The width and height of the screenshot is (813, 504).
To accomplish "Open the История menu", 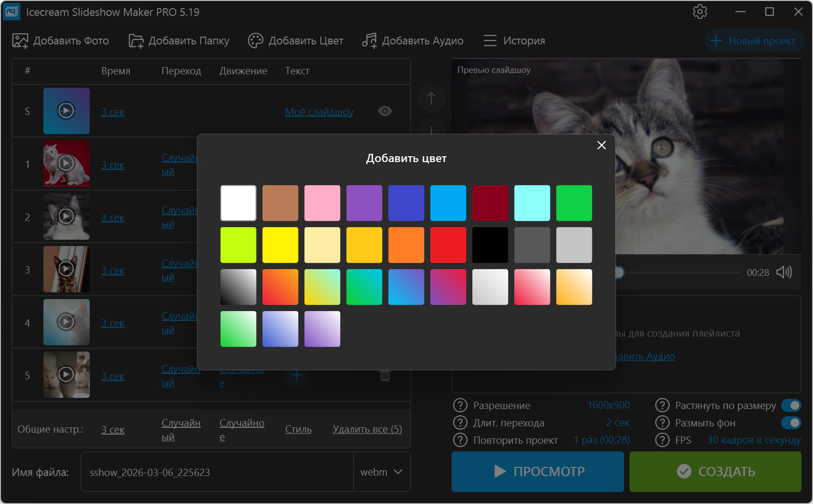I will [x=514, y=41].
